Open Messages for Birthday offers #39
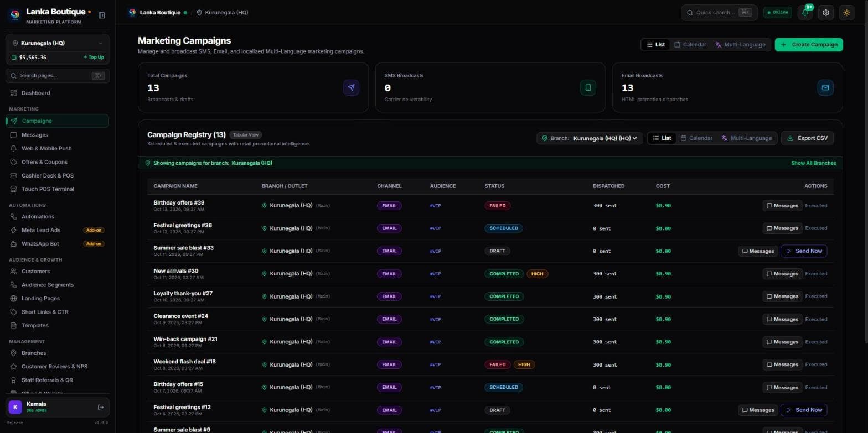Screen dimensions: 868x433 (782, 206)
